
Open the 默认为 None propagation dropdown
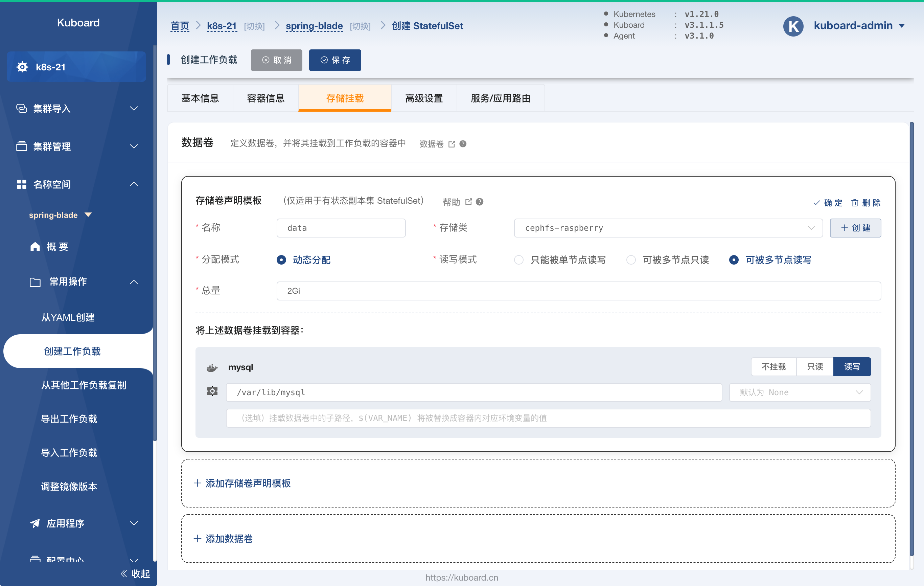click(800, 392)
